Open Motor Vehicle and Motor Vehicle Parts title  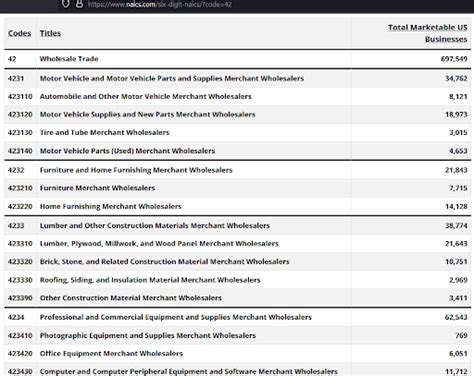tap(172, 78)
